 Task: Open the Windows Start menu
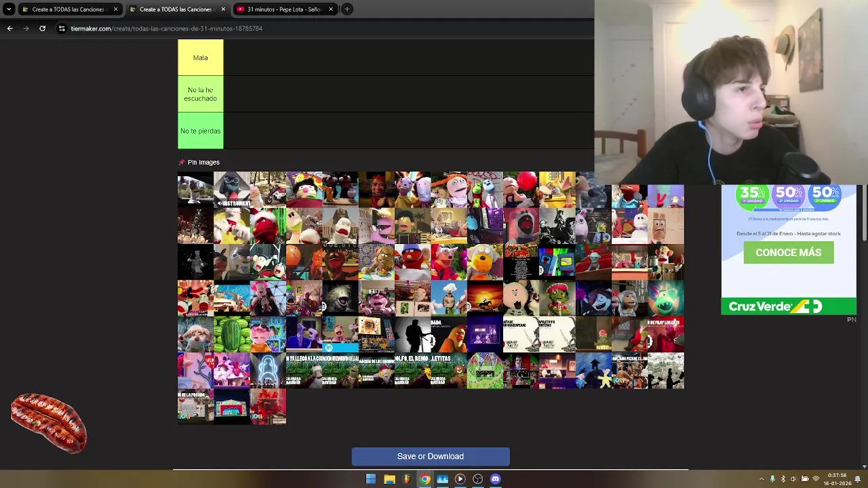pos(371,479)
